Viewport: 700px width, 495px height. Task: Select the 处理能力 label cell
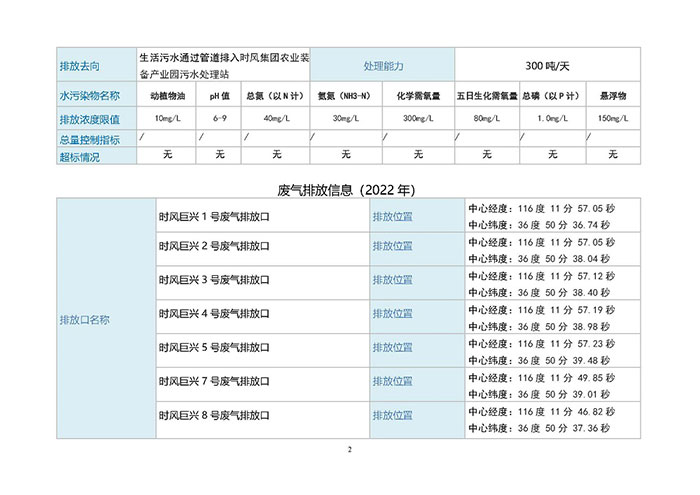[x=383, y=66]
